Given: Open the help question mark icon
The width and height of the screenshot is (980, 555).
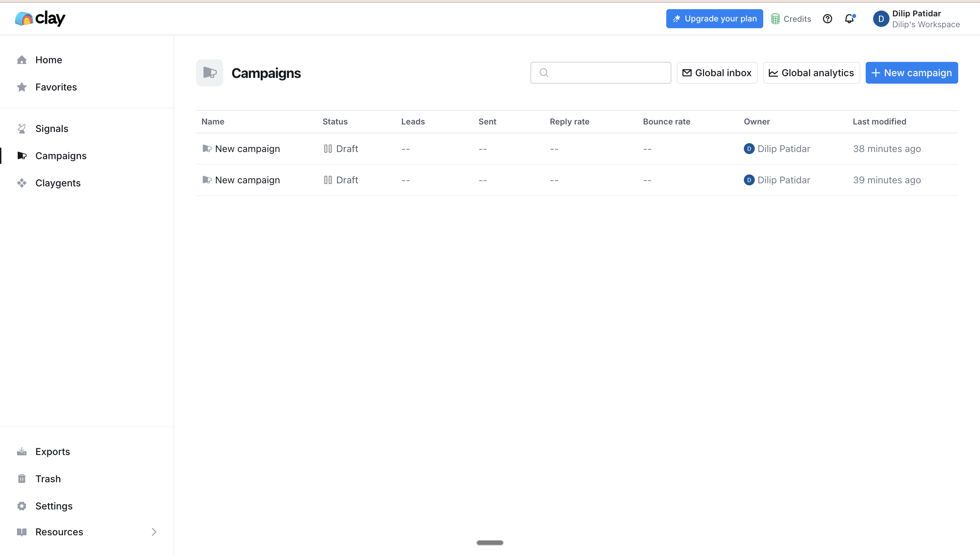Looking at the screenshot, I should click(x=827, y=19).
